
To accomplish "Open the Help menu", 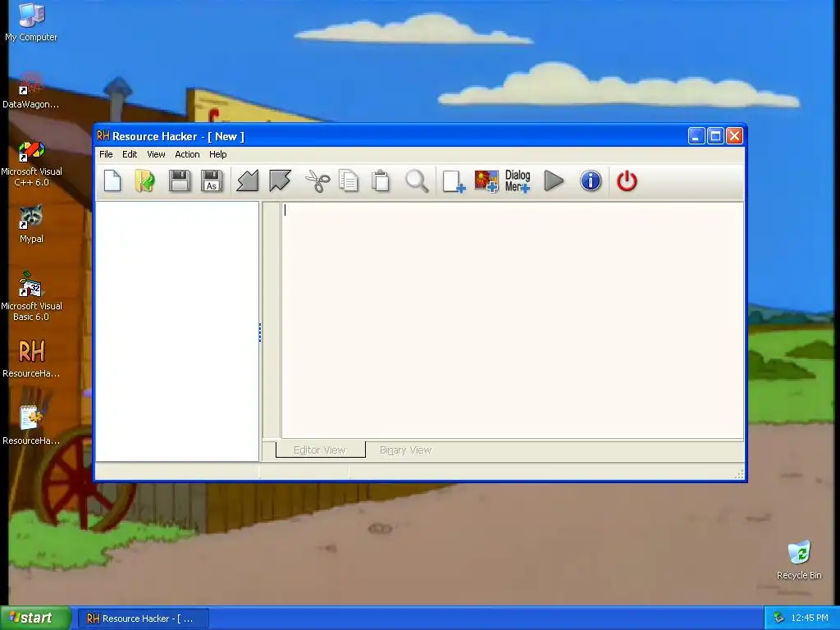I will tap(218, 154).
